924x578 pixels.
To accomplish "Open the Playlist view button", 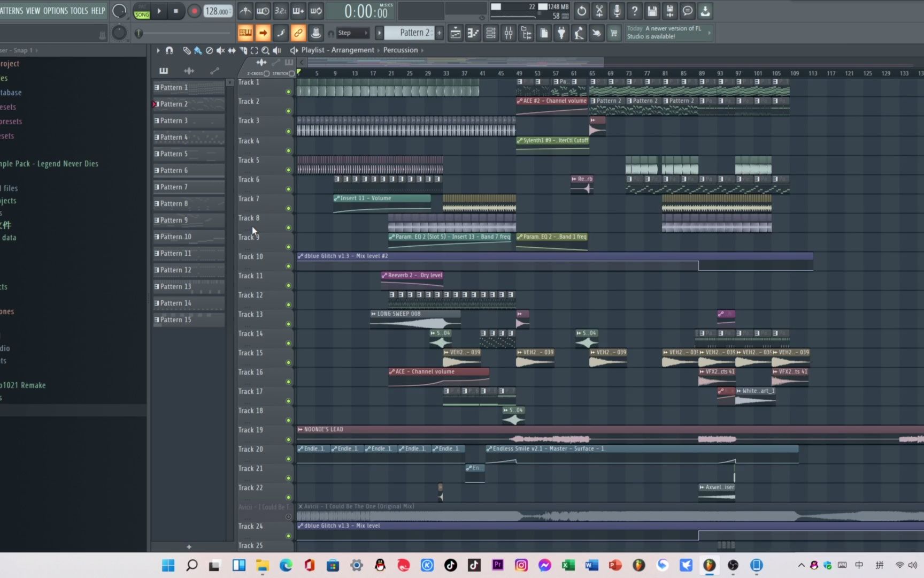I will pyautogui.click(x=456, y=33).
